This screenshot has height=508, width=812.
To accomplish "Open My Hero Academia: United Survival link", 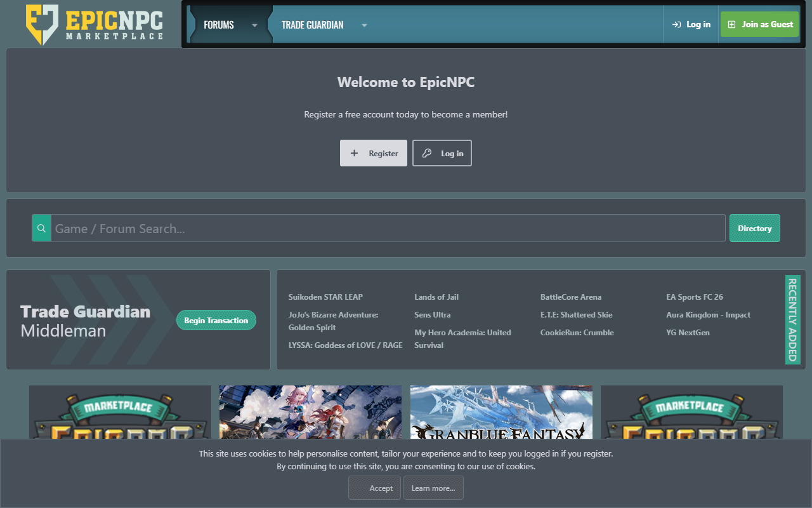I will coord(462,339).
